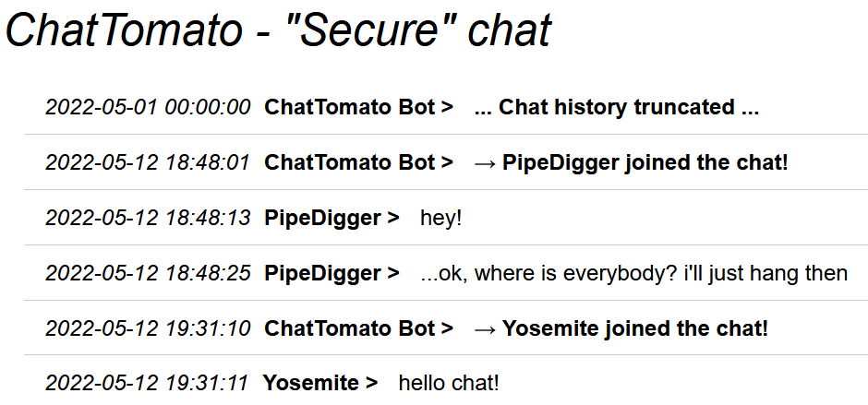Select the timestamp 2022-05-01 00:00:00
Screen dimensions: 868x405
[148, 107]
